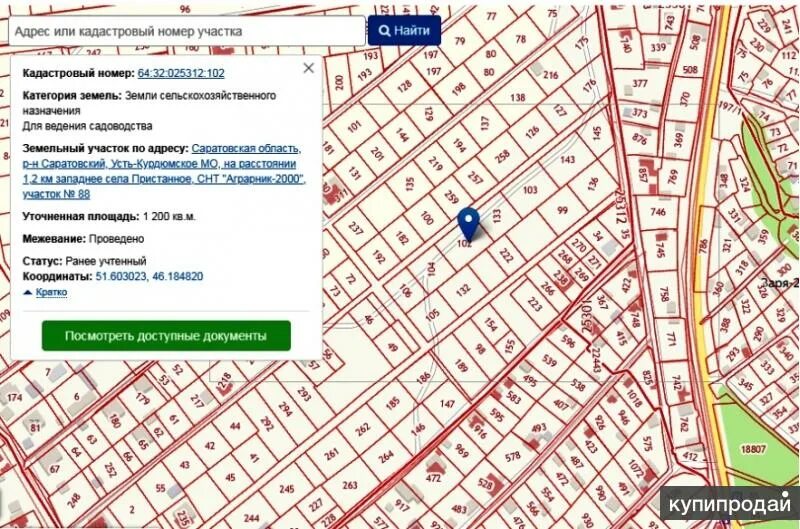Select parcel 138 on the map
This screenshot has width=800, height=529.
point(517,97)
